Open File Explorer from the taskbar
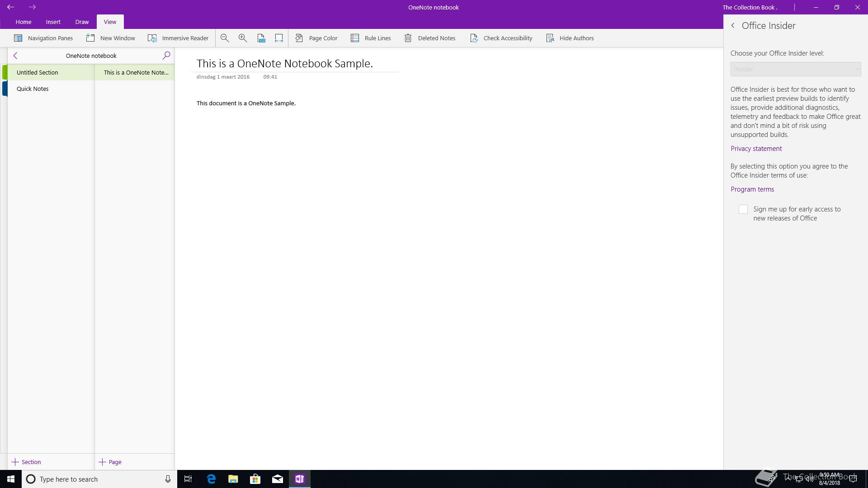 coord(233,479)
